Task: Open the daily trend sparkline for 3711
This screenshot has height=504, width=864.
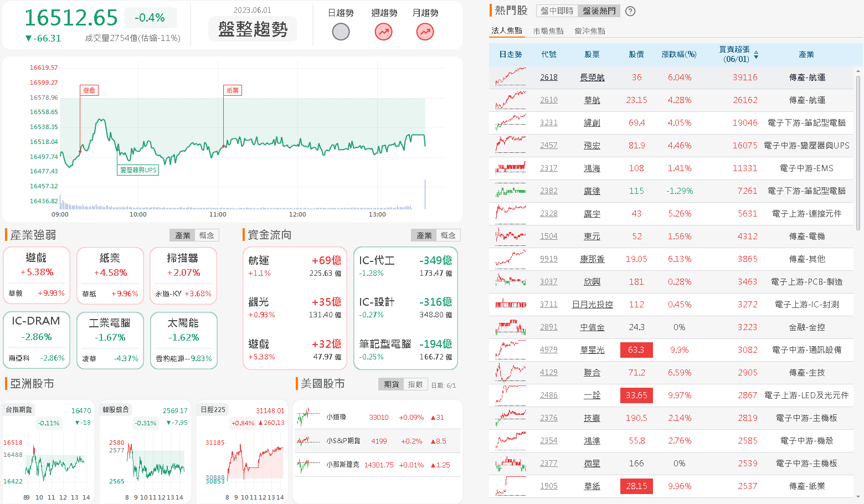Action: pos(511,304)
